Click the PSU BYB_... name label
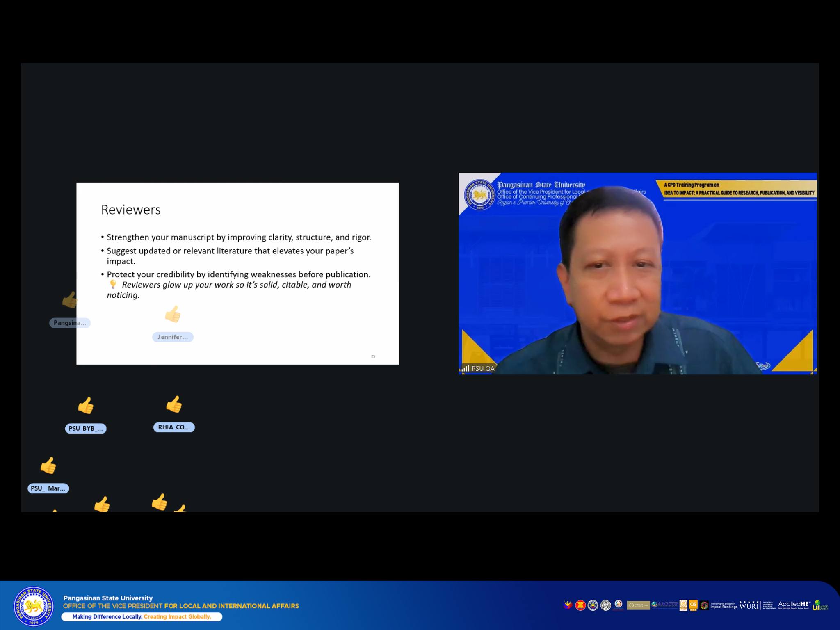 pos(86,428)
